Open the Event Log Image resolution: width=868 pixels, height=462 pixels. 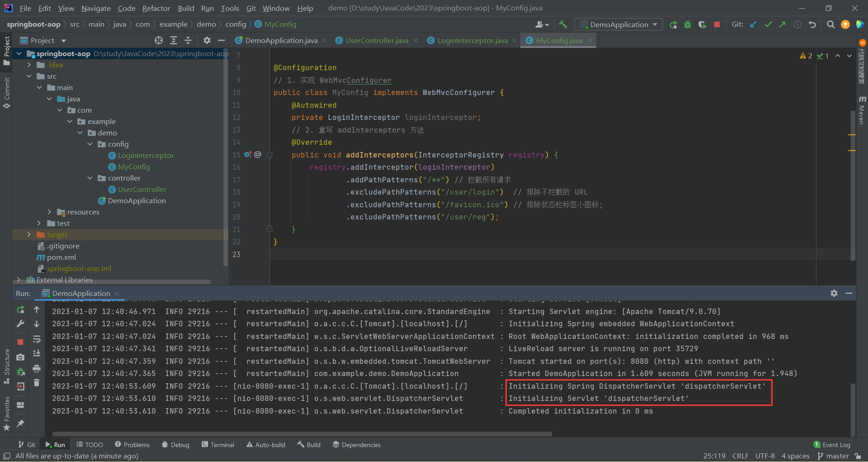click(832, 445)
